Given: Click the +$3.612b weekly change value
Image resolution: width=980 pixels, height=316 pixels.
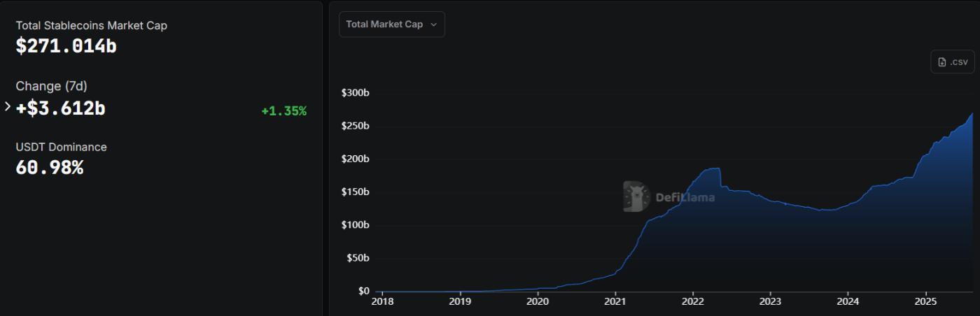Looking at the screenshot, I should tap(60, 108).
